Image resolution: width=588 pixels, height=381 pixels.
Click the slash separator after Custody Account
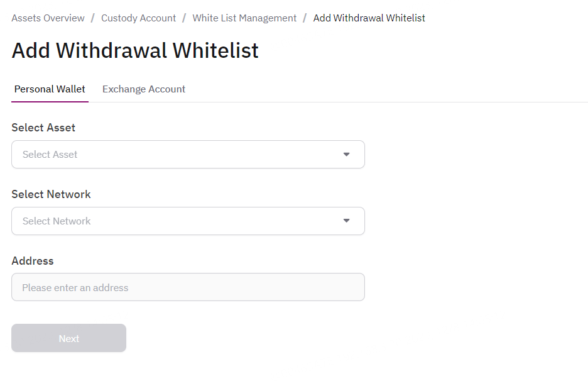(x=184, y=18)
